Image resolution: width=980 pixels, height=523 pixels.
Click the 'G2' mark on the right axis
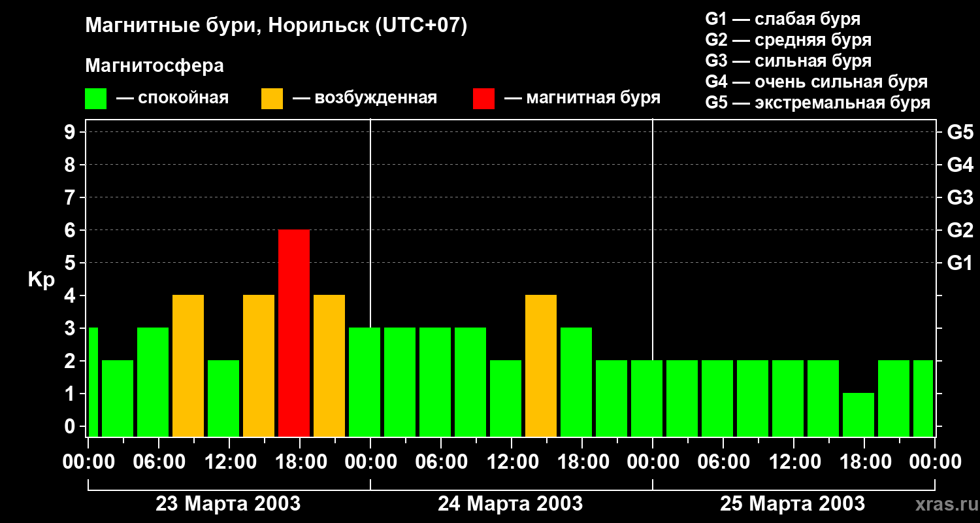[x=960, y=230]
